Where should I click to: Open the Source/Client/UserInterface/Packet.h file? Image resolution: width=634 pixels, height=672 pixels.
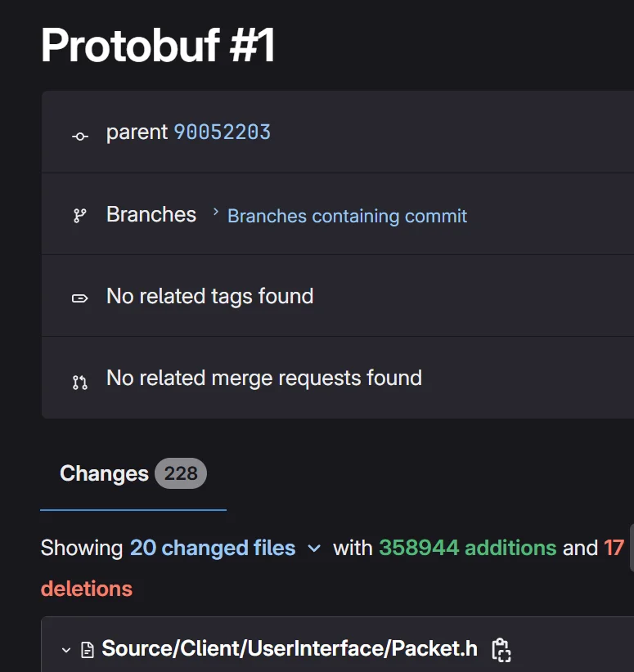[x=290, y=649]
